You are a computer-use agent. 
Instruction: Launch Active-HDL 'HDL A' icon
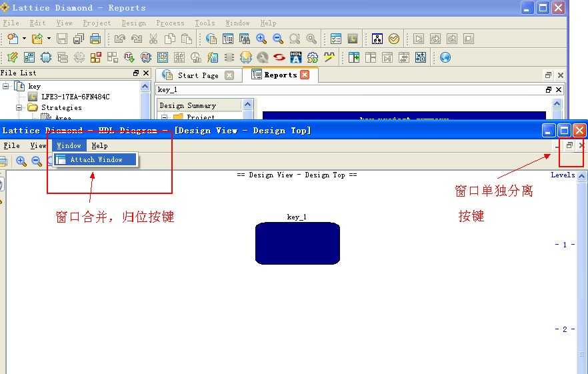296,57
